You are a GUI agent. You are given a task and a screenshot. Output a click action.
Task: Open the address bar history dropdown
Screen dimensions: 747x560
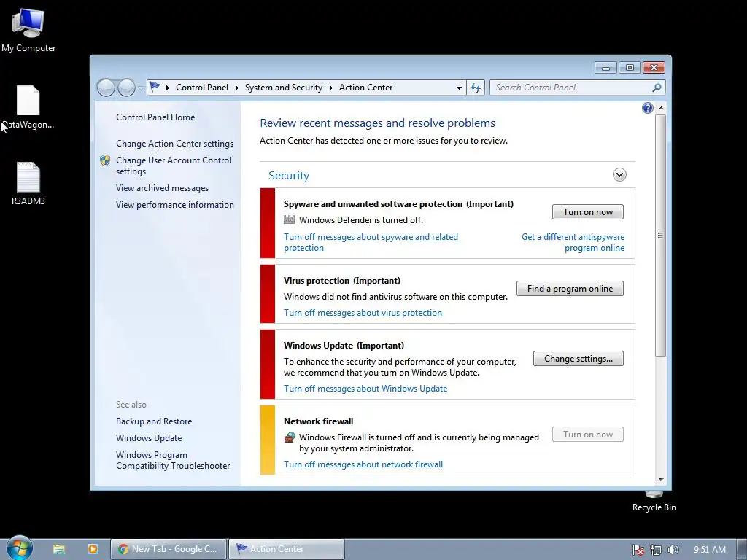[x=459, y=87]
